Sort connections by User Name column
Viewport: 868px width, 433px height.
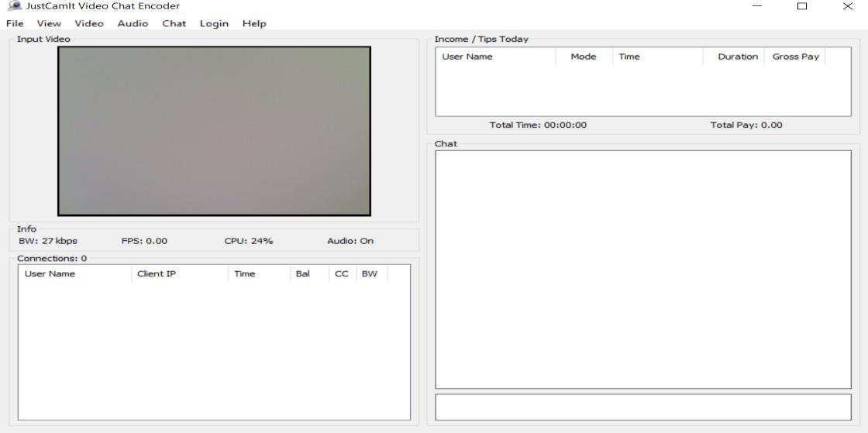pos(74,273)
